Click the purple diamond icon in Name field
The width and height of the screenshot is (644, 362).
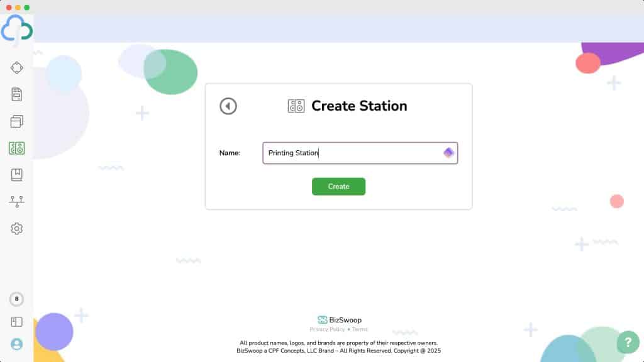448,153
